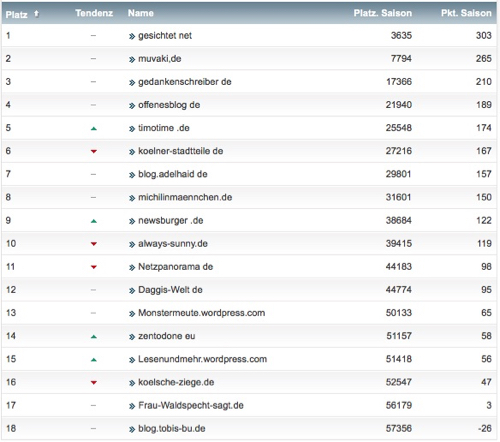Open Frau-Waldspecht-sagt.de link
The width and height of the screenshot is (500, 442).
[x=191, y=405]
